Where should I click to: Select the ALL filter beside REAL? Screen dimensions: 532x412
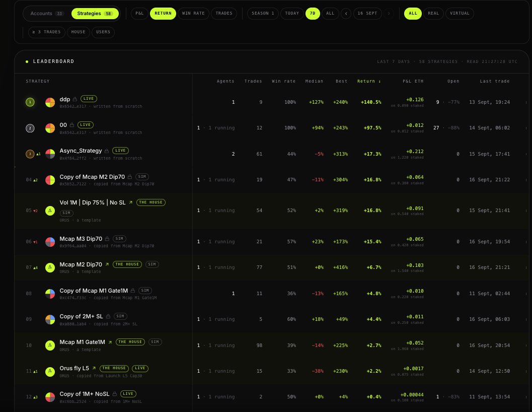(413, 13)
